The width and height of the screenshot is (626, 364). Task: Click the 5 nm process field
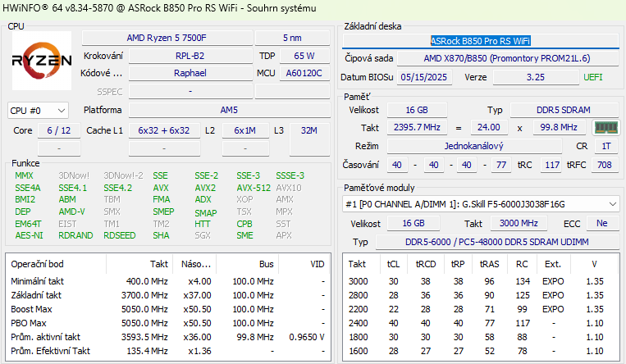click(x=292, y=38)
